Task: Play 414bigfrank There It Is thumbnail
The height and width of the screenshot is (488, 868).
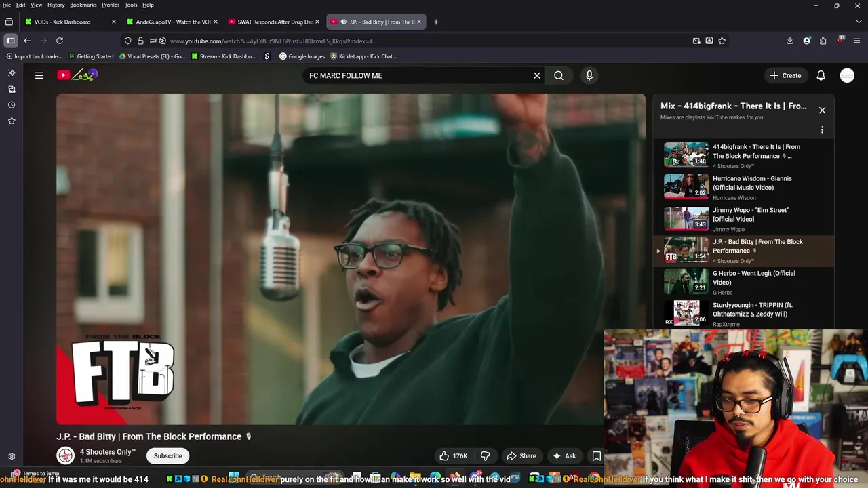Action: click(686, 155)
